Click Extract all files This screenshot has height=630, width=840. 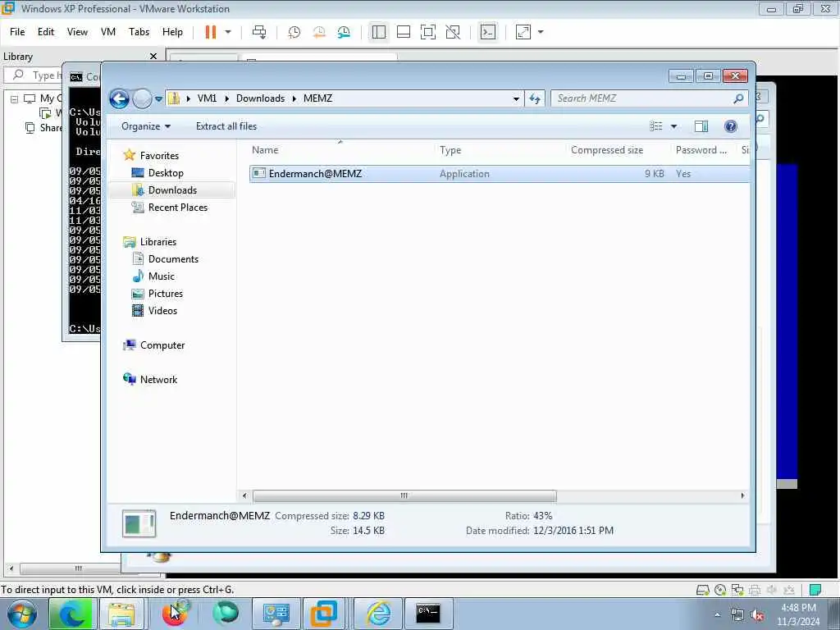pyautogui.click(x=226, y=126)
